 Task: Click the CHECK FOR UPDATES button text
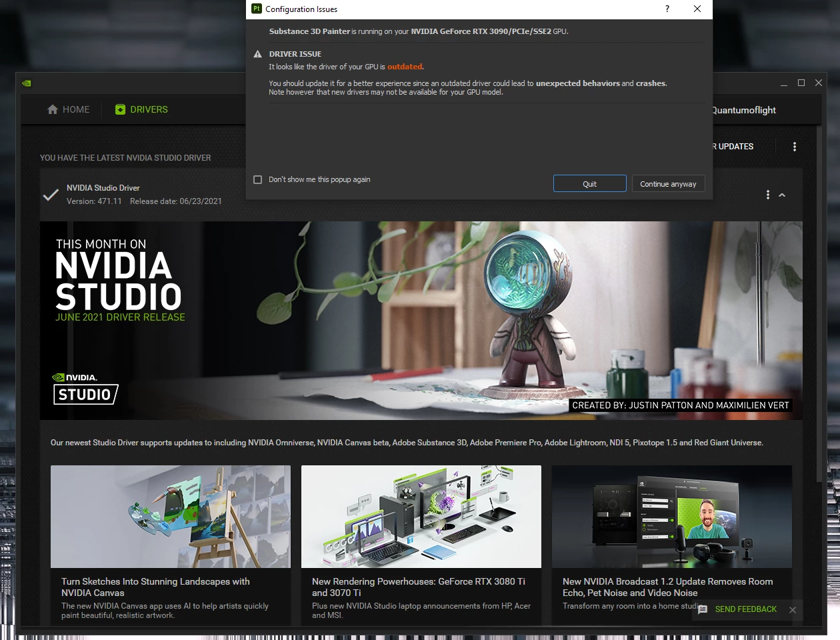tap(733, 147)
